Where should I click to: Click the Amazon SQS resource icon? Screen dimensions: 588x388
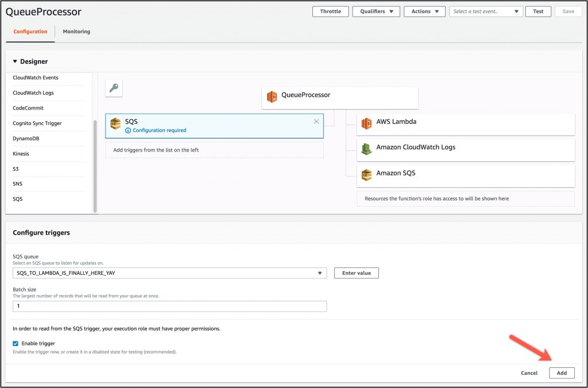click(x=366, y=174)
